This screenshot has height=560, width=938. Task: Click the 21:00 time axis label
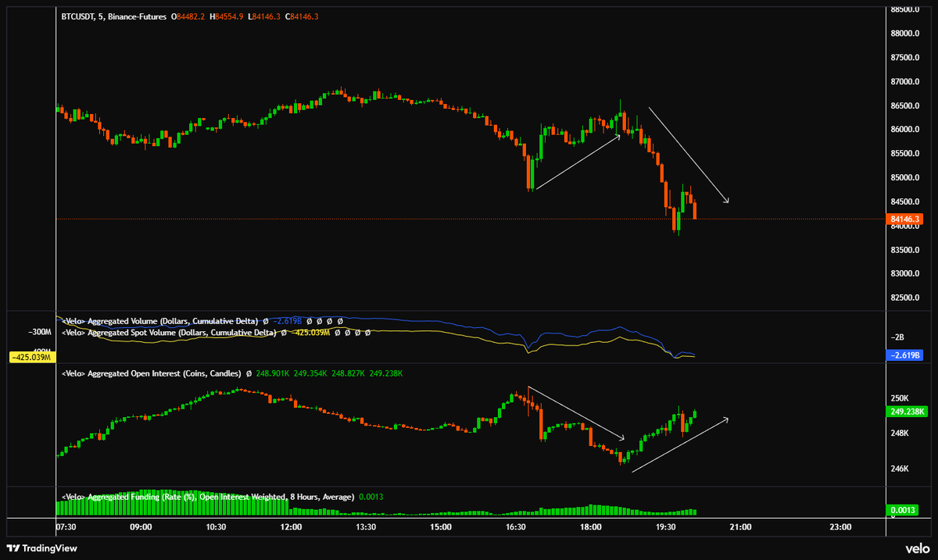tap(740, 527)
